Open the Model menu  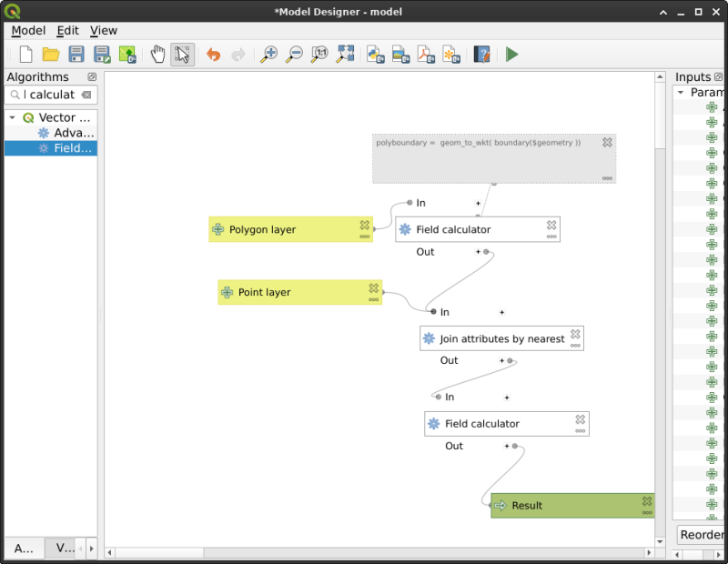[x=28, y=31]
